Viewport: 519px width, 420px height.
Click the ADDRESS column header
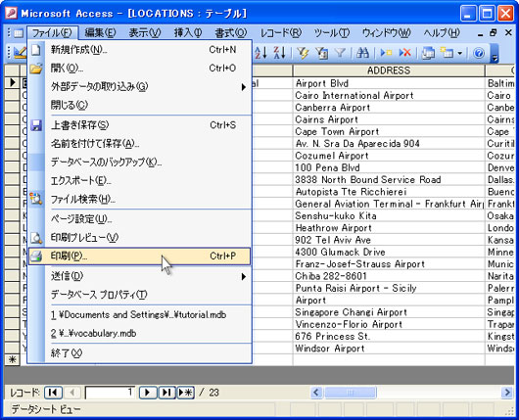389,70
